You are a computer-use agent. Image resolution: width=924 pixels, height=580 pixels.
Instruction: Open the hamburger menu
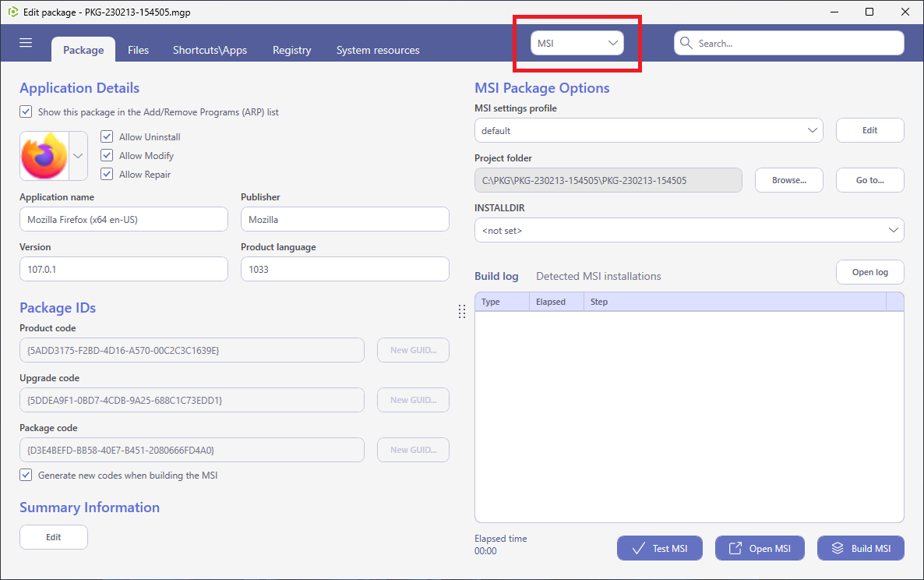26,43
